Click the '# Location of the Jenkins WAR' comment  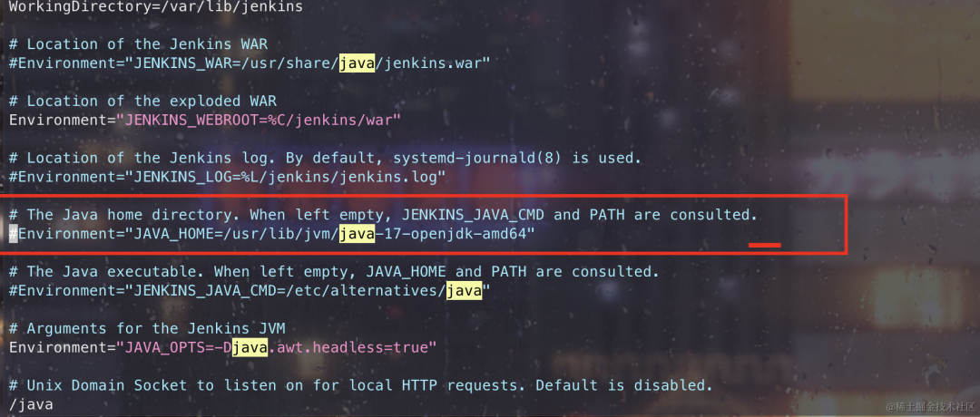pyautogui.click(x=138, y=44)
